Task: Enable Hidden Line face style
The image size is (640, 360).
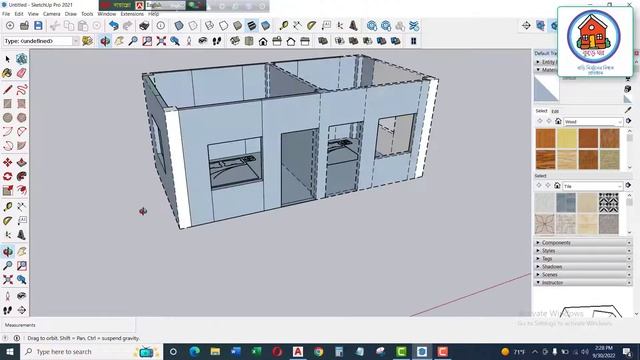Action: [223, 26]
